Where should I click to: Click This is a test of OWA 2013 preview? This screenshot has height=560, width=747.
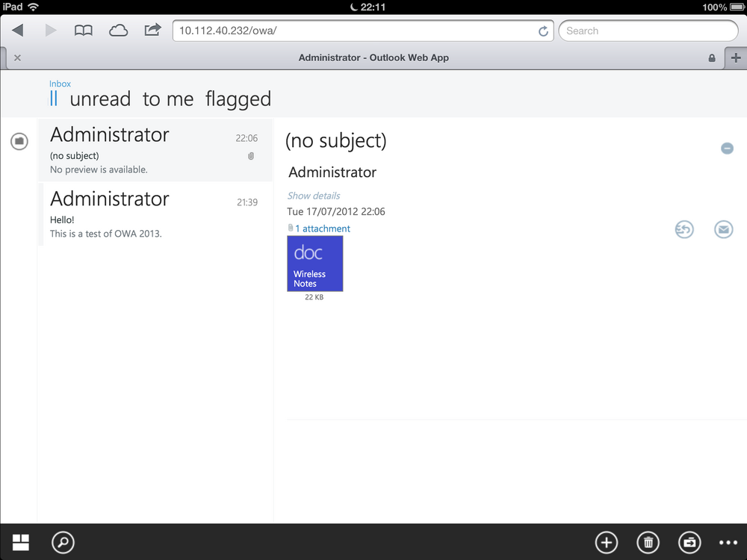106,234
